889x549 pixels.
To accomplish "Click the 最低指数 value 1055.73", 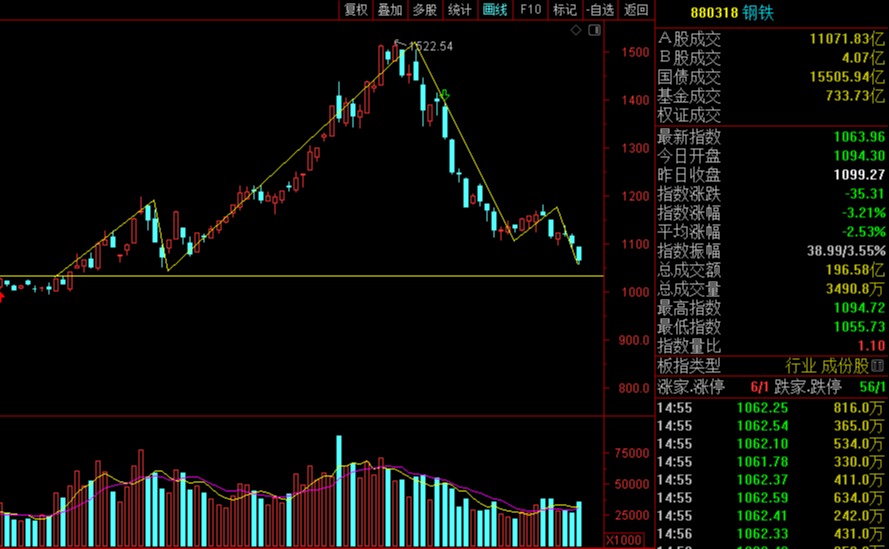I will coord(859,327).
